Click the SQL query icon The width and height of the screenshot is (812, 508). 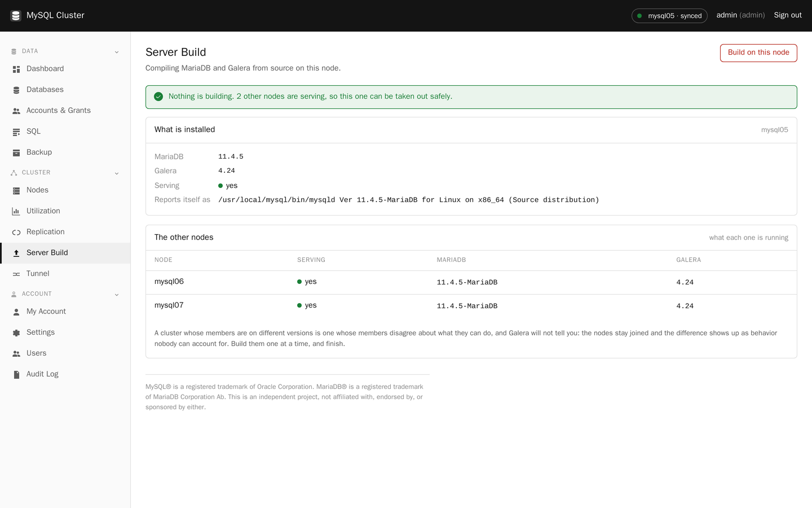pyautogui.click(x=16, y=132)
